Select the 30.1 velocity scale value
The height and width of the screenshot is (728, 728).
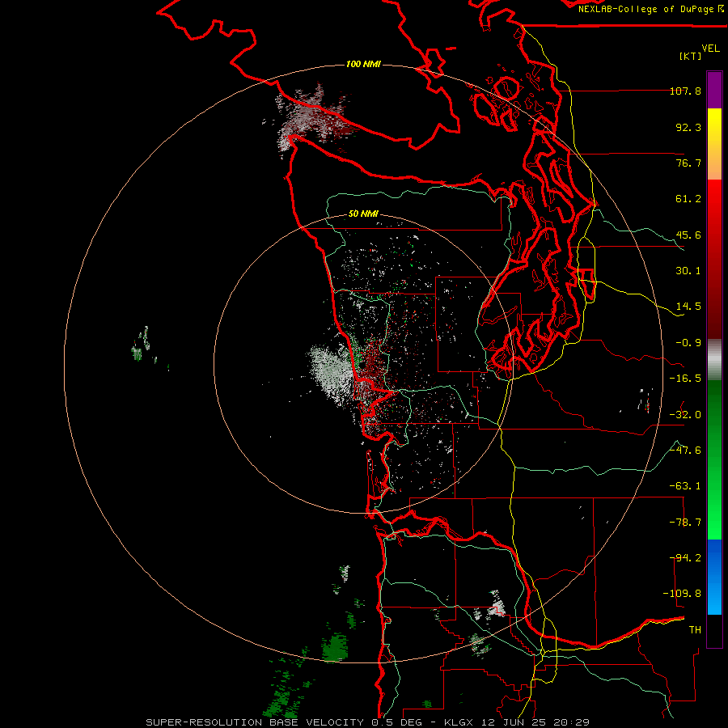688,271
